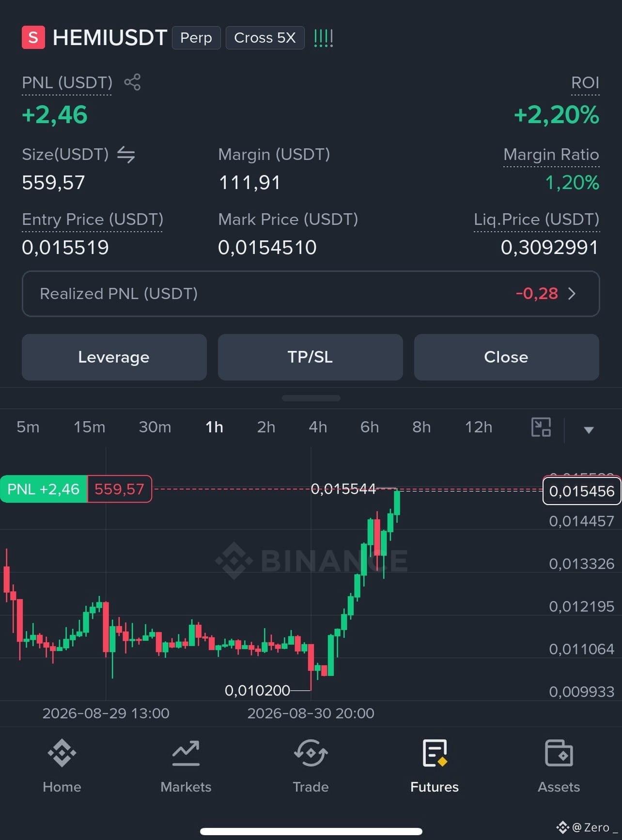This screenshot has height=840, width=622.
Task: Tap the Margin Ratio label
Action: (x=551, y=155)
